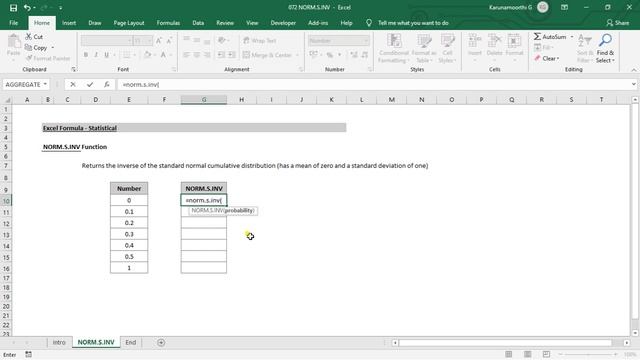Viewport: 640px width, 360px height.
Task: Open the fill color paint bucket
Action: tap(147, 55)
